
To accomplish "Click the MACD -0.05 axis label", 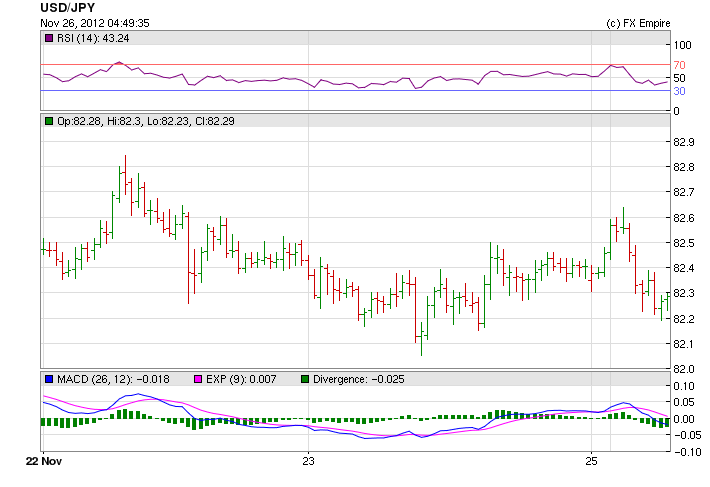I will pos(688,435).
